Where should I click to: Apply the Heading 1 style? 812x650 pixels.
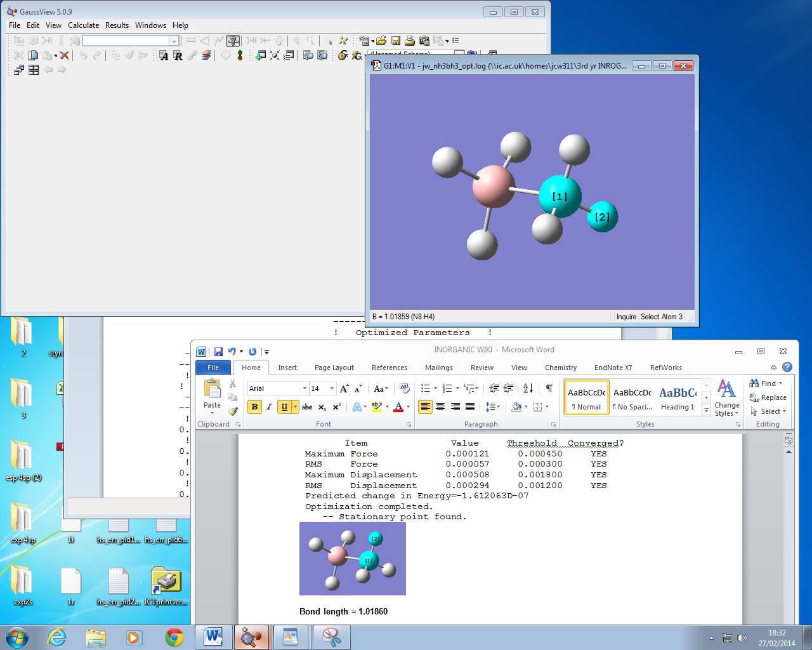tap(678, 397)
